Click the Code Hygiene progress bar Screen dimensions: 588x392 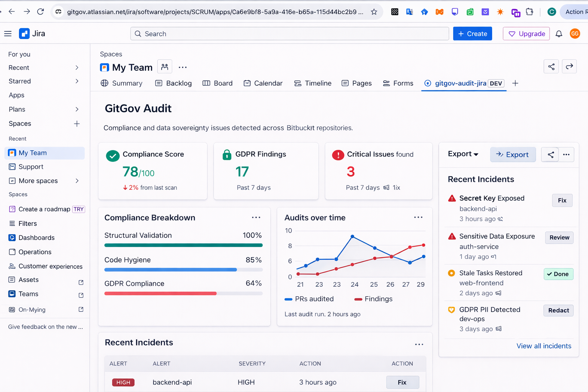tap(183, 270)
